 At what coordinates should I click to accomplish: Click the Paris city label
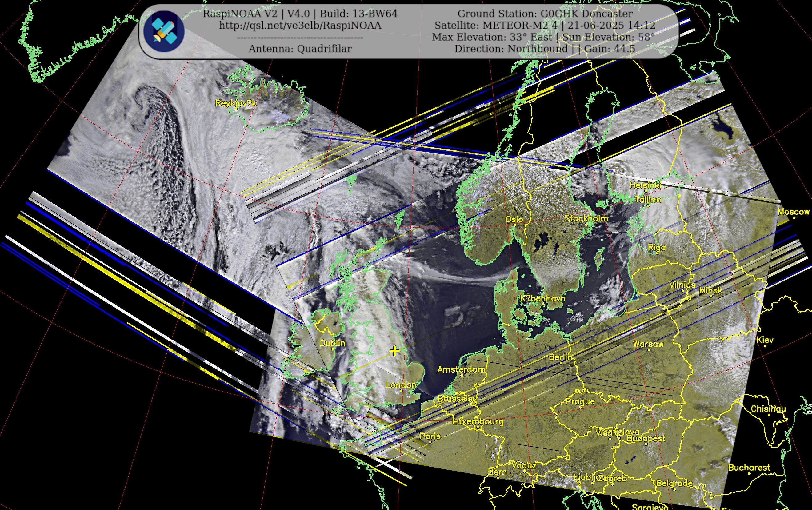point(430,436)
